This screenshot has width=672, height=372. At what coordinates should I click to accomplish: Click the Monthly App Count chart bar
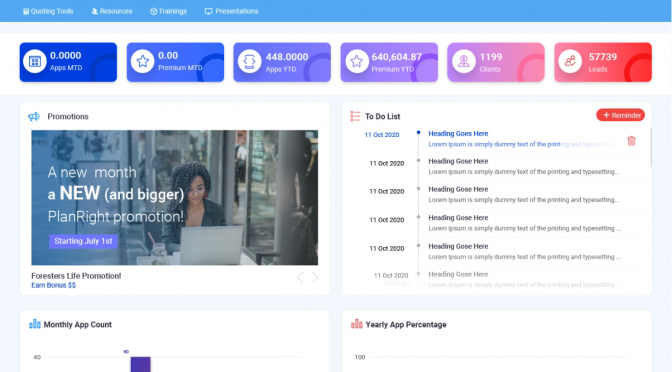tap(141, 364)
